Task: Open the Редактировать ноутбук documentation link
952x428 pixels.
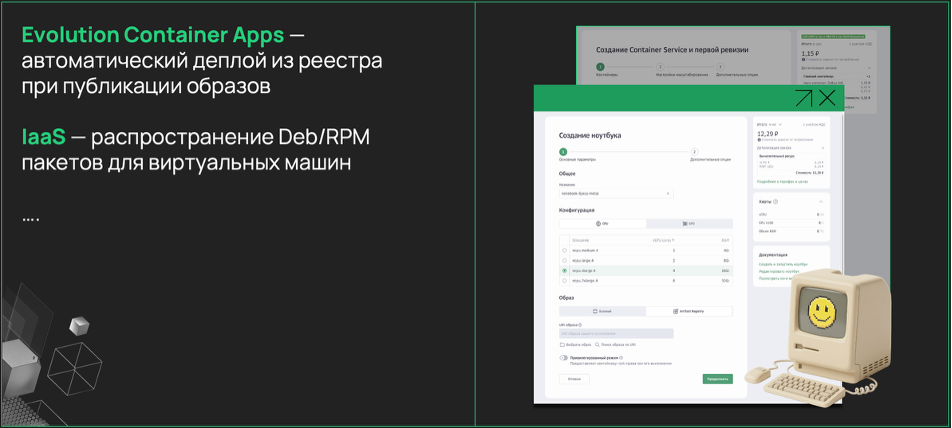Action: pos(779,271)
